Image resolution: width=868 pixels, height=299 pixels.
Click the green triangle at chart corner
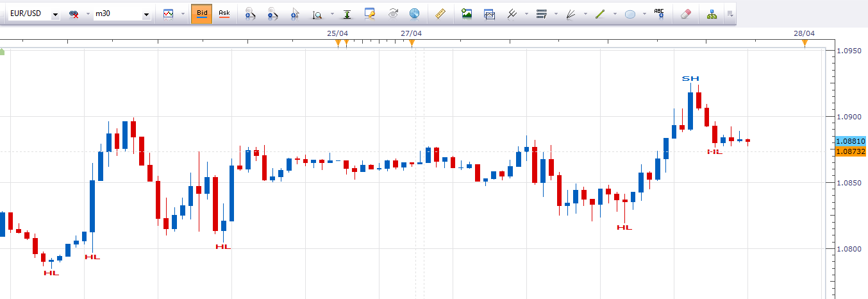pos(2,51)
